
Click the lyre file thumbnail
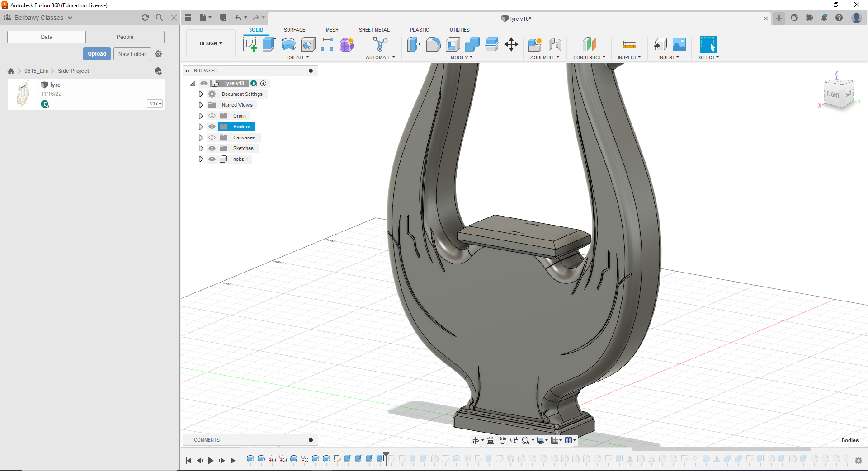tap(23, 94)
